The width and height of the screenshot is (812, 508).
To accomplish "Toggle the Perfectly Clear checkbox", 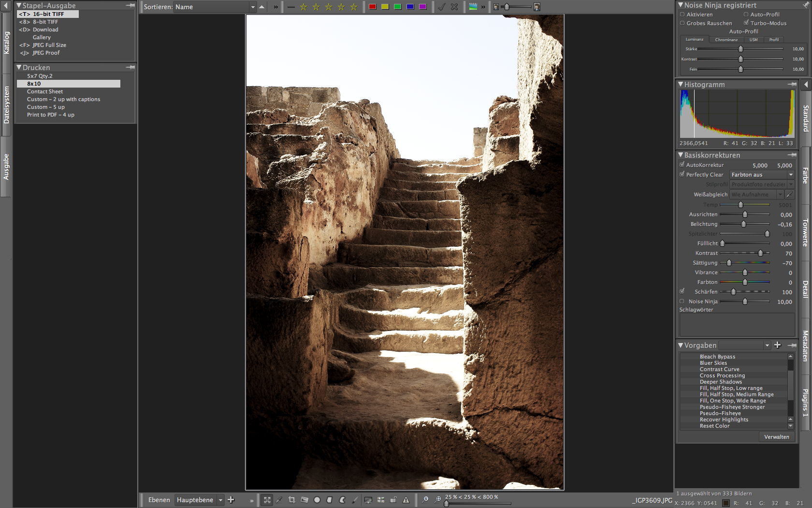I will tap(682, 175).
